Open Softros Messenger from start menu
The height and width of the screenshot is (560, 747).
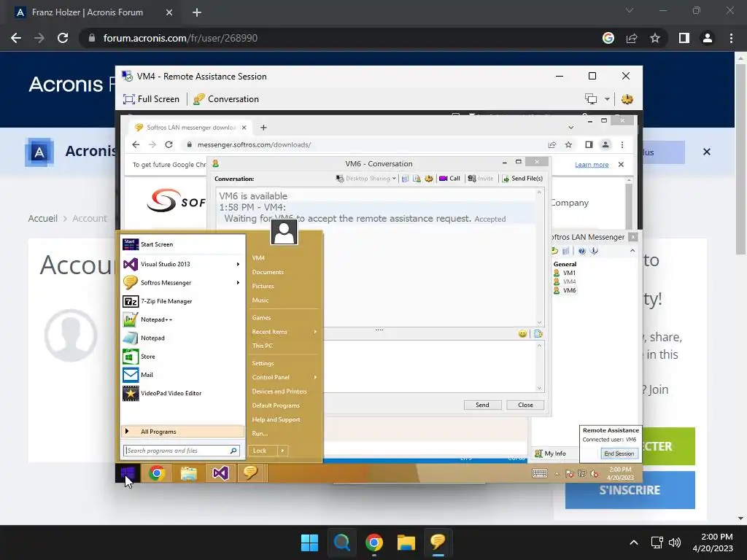click(182, 282)
